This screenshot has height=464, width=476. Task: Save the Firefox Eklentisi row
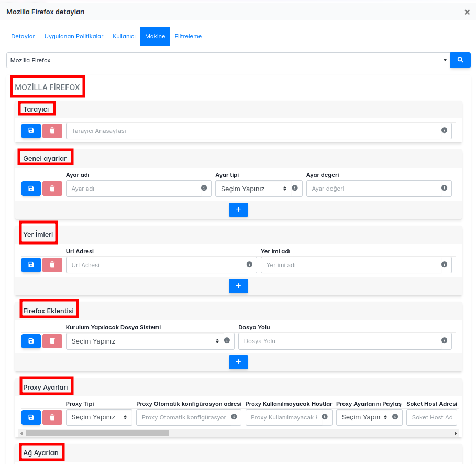(31, 341)
